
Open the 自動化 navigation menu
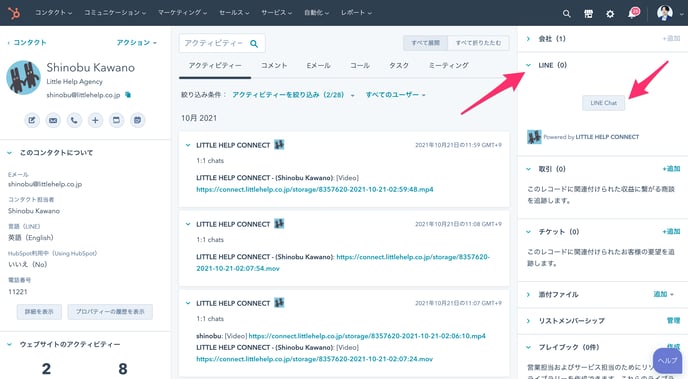(x=317, y=13)
